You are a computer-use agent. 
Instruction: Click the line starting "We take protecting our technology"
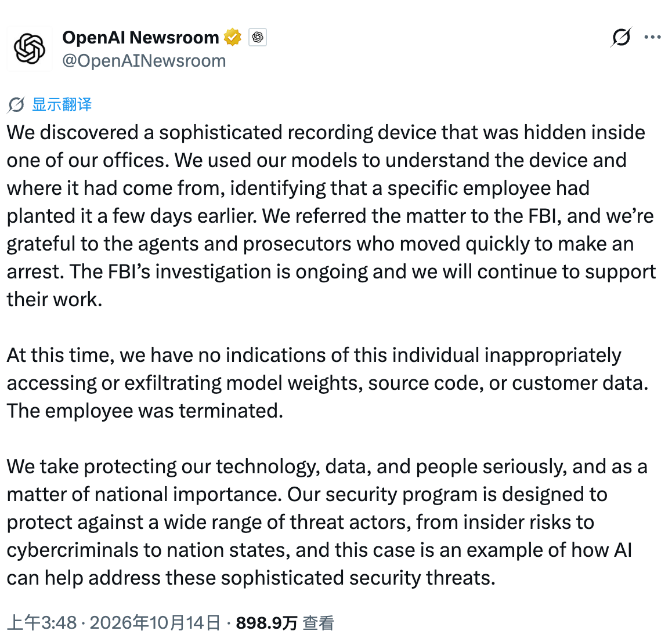(327, 466)
